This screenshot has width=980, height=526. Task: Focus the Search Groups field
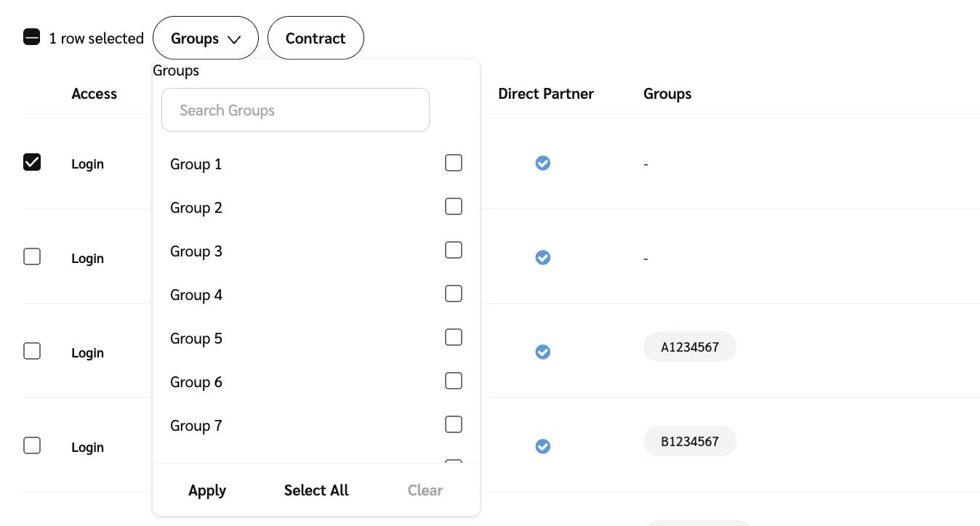(295, 110)
